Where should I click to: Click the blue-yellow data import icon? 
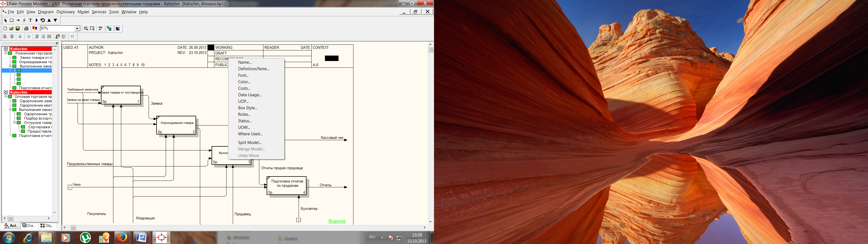(58, 36)
